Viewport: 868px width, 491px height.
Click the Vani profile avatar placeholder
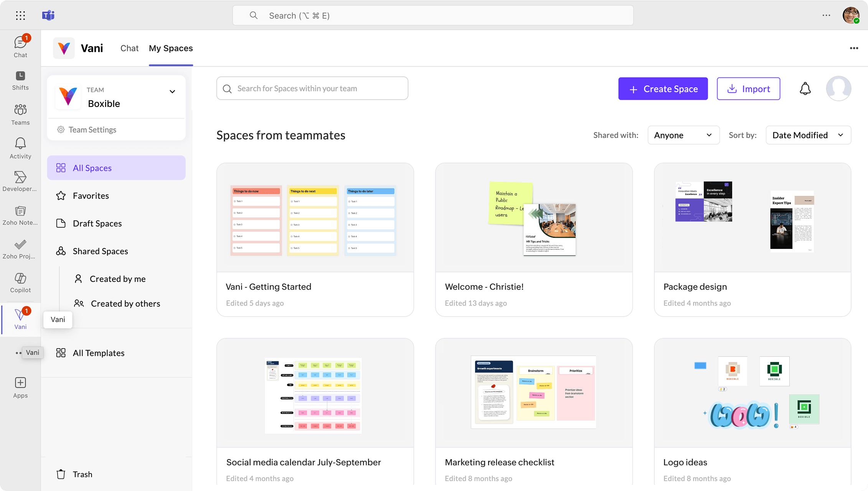(x=838, y=89)
